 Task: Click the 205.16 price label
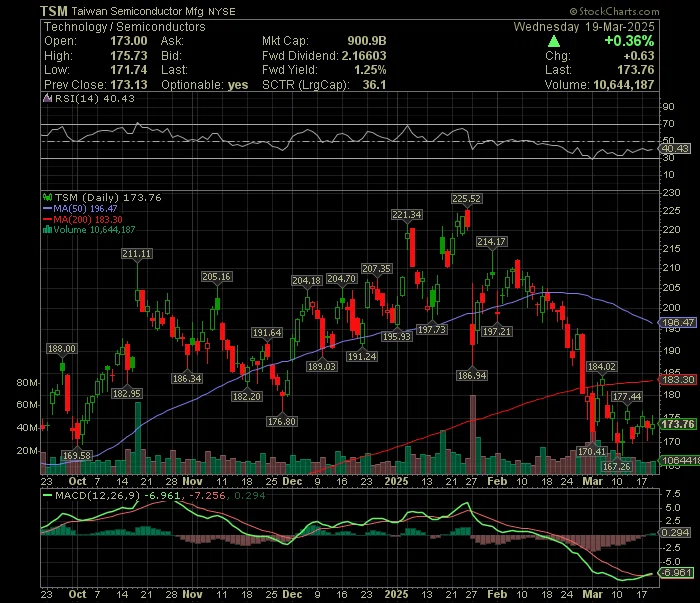217,277
